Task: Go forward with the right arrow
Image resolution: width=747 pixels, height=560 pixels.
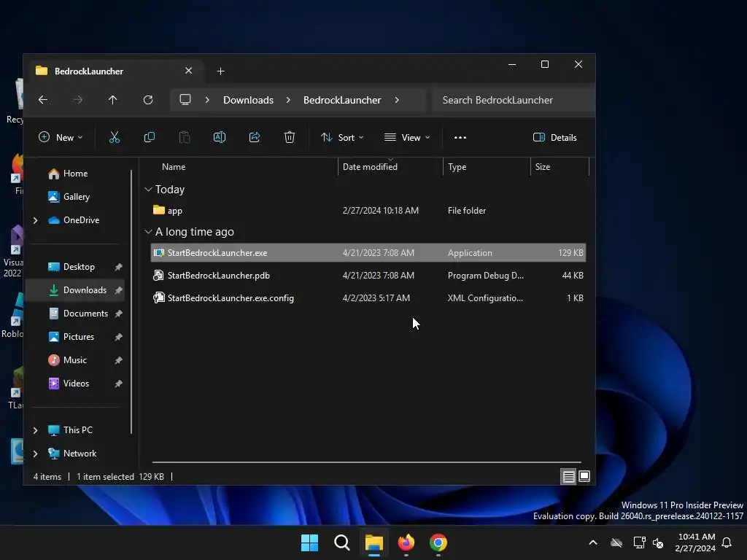Action: [77, 99]
